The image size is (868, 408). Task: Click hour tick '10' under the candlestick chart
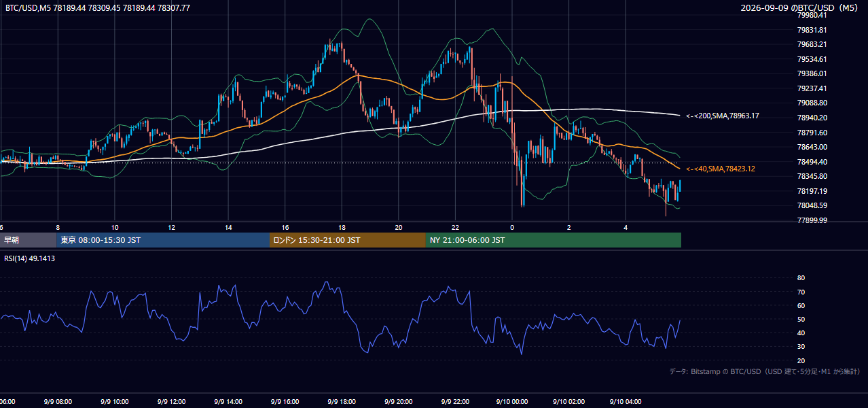(x=115, y=228)
